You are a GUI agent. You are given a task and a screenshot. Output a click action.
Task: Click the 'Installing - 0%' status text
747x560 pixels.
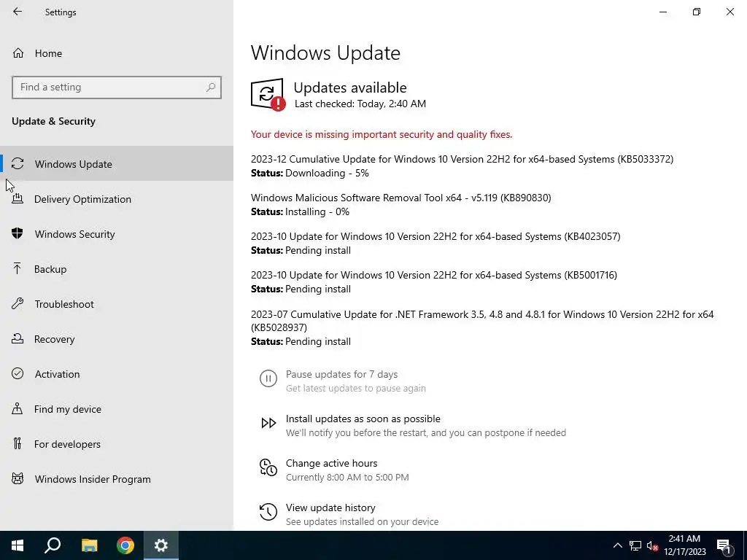click(317, 211)
